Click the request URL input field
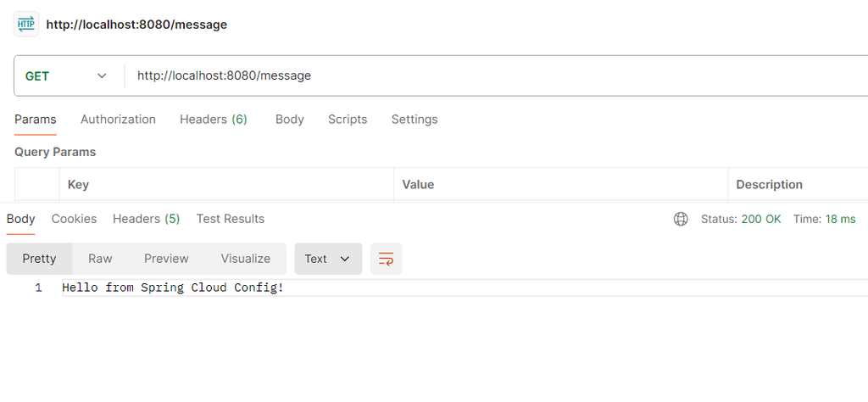868x402 pixels. tap(492, 75)
